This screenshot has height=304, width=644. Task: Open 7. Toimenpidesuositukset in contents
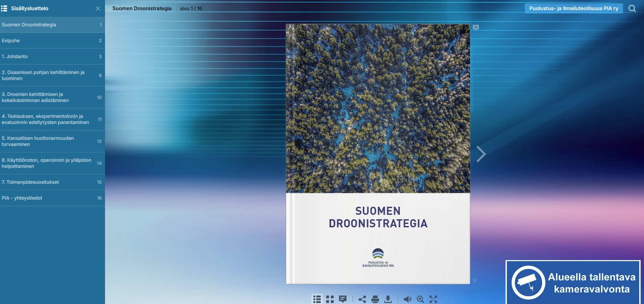click(52, 182)
